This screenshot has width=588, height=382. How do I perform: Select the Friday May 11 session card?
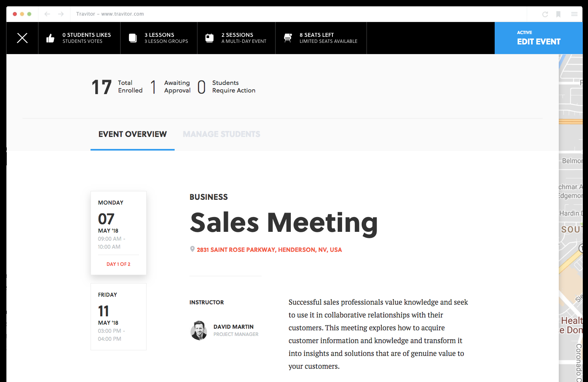coord(118,316)
